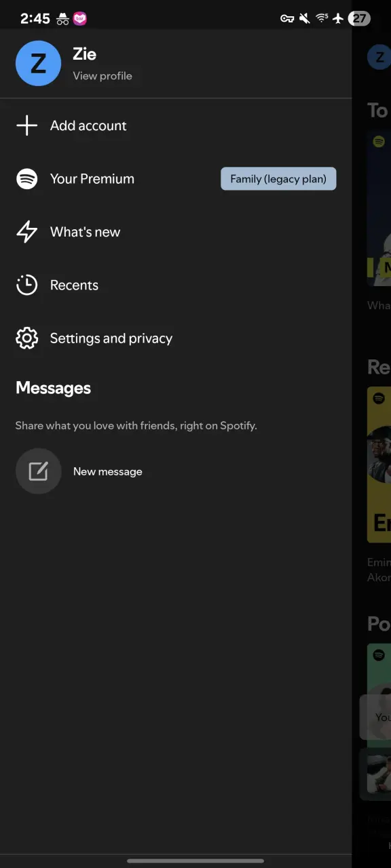The height and width of the screenshot is (868, 391).
Task: Tap the VPN key status bar icon
Action: tap(287, 18)
